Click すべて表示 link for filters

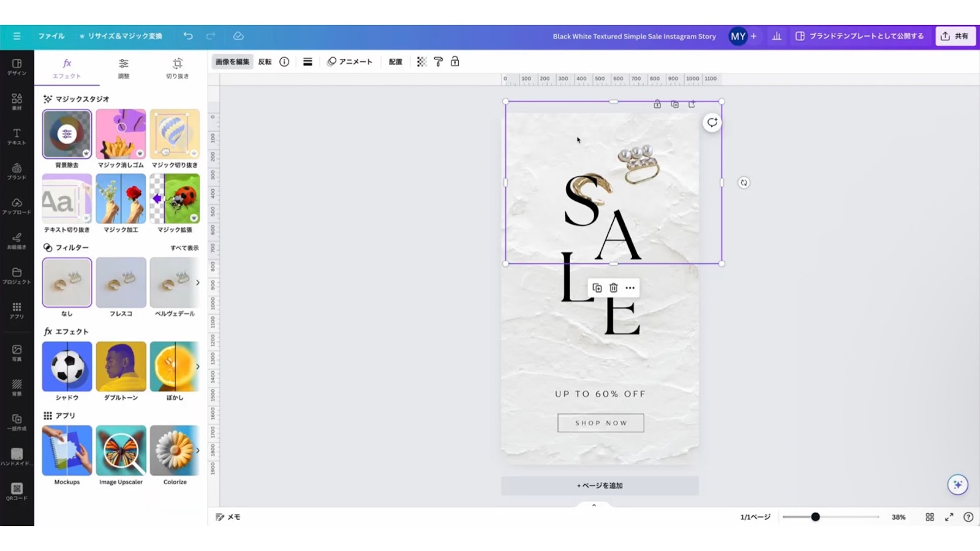(x=184, y=248)
